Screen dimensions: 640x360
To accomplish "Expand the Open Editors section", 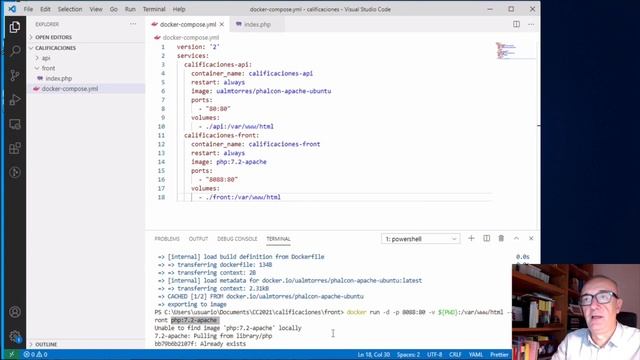I will coord(53,37).
